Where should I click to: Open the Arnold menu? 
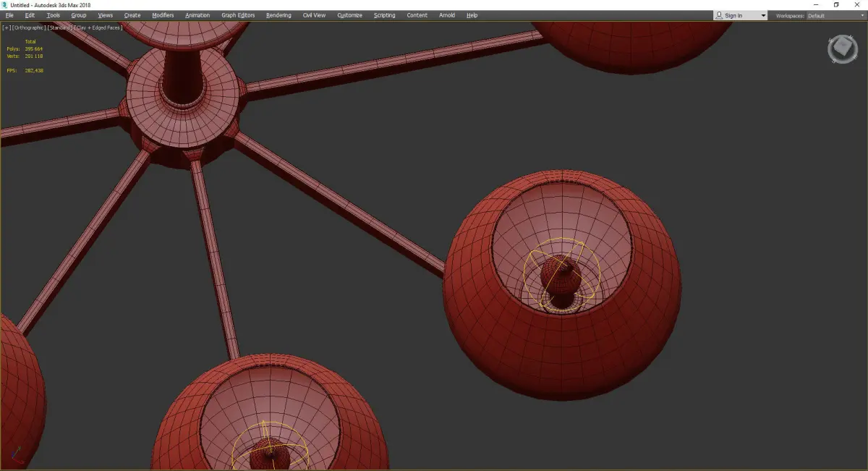447,15
